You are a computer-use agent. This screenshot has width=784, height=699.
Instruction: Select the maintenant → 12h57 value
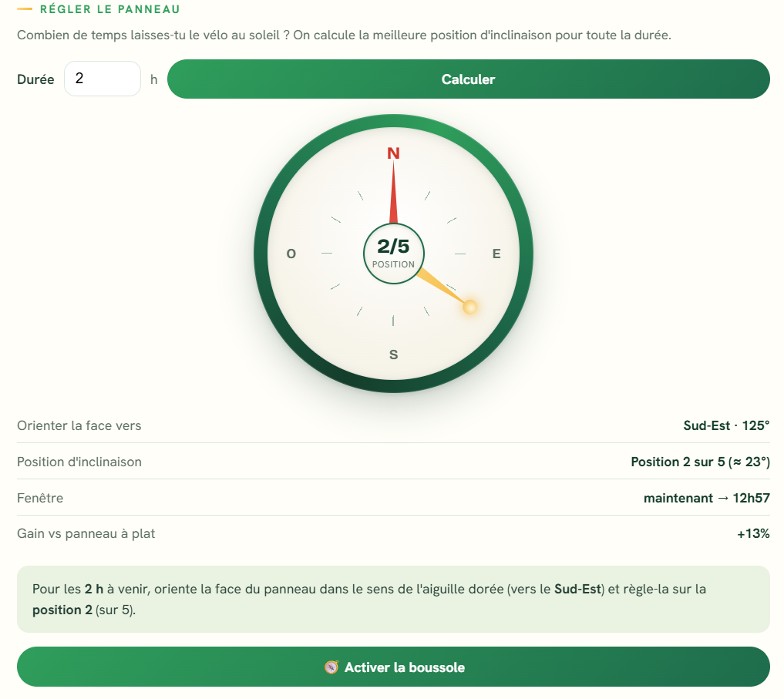[x=706, y=498]
